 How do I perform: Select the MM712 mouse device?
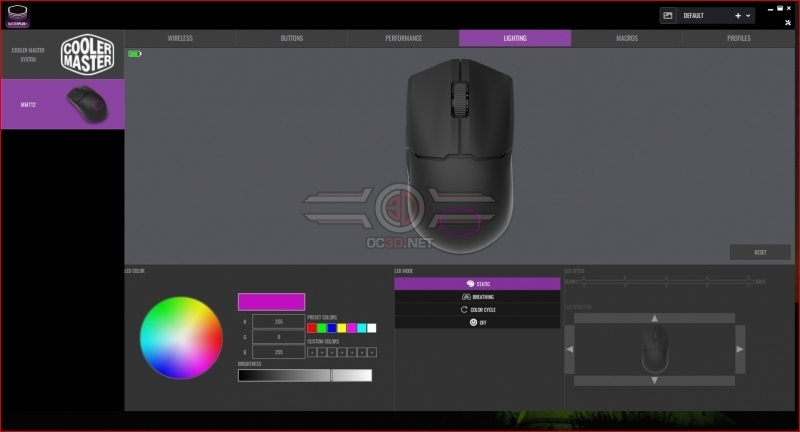tap(63, 104)
